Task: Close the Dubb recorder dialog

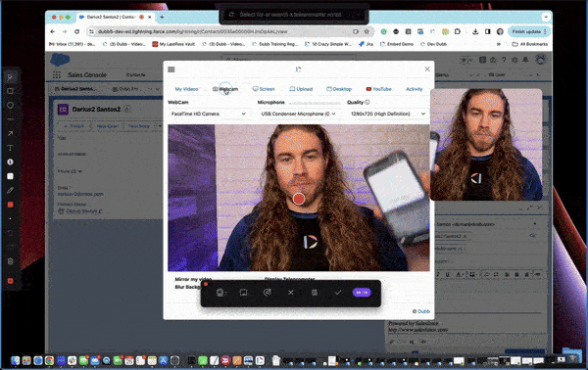Action: (427, 69)
